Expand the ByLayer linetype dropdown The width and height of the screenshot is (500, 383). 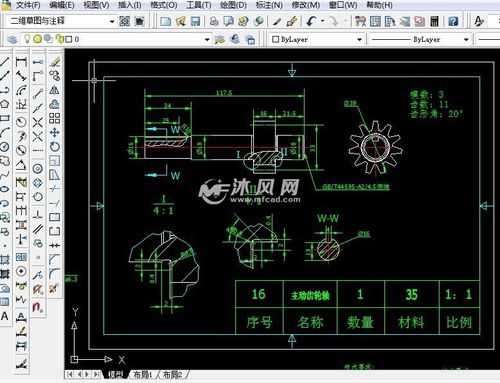click(x=466, y=39)
